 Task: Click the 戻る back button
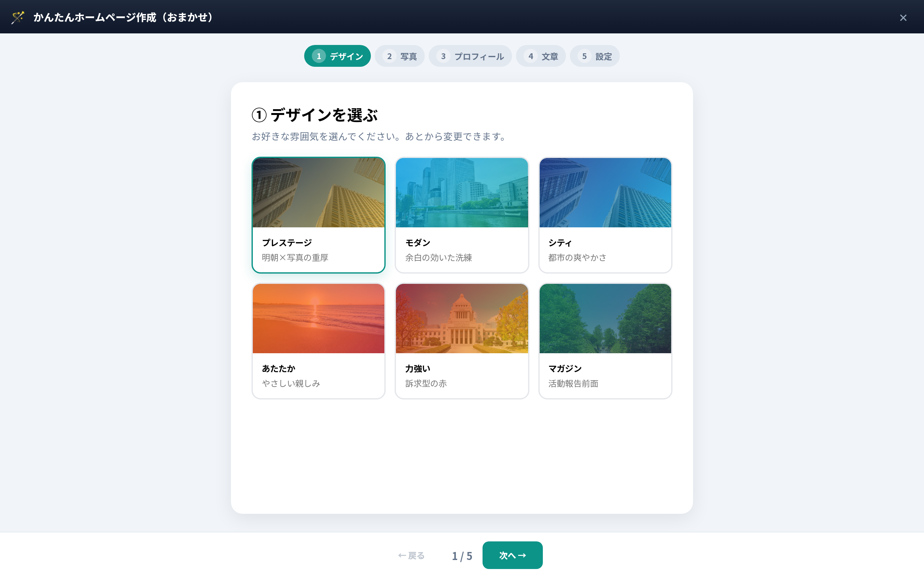click(411, 556)
